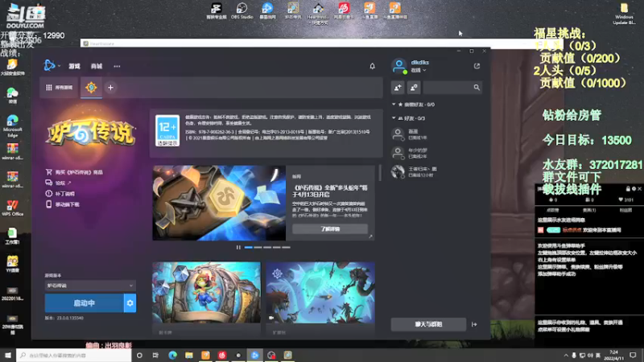Image resolution: width=644 pixels, height=362 pixels.
Task: Open Cortana circle on taskbar
Action: 139,355
